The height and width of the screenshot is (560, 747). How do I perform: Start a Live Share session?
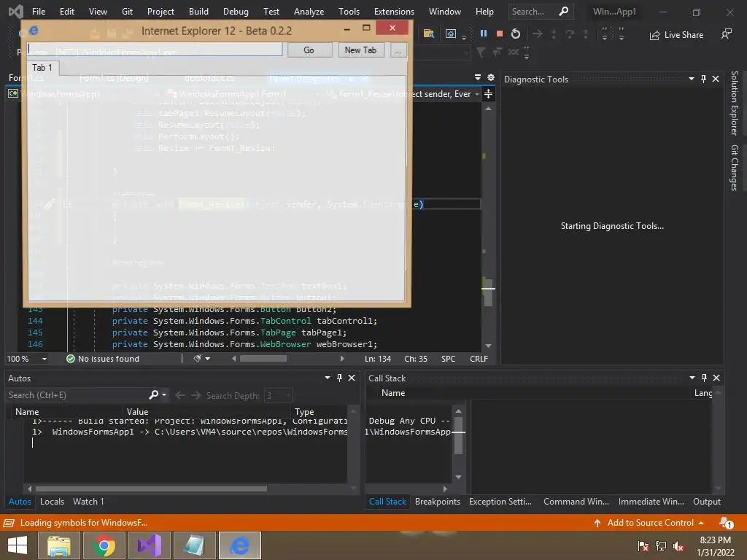click(x=676, y=35)
